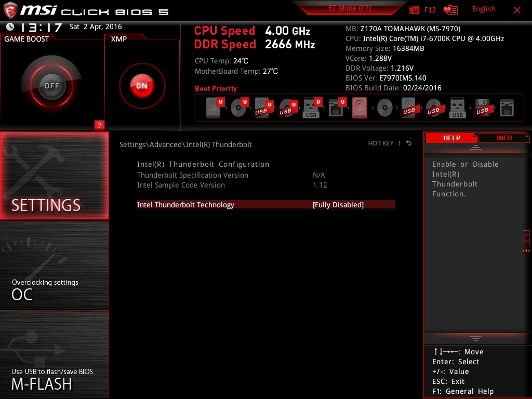Click the Boot Priority label
This screenshot has height=399, width=532.
216,88
